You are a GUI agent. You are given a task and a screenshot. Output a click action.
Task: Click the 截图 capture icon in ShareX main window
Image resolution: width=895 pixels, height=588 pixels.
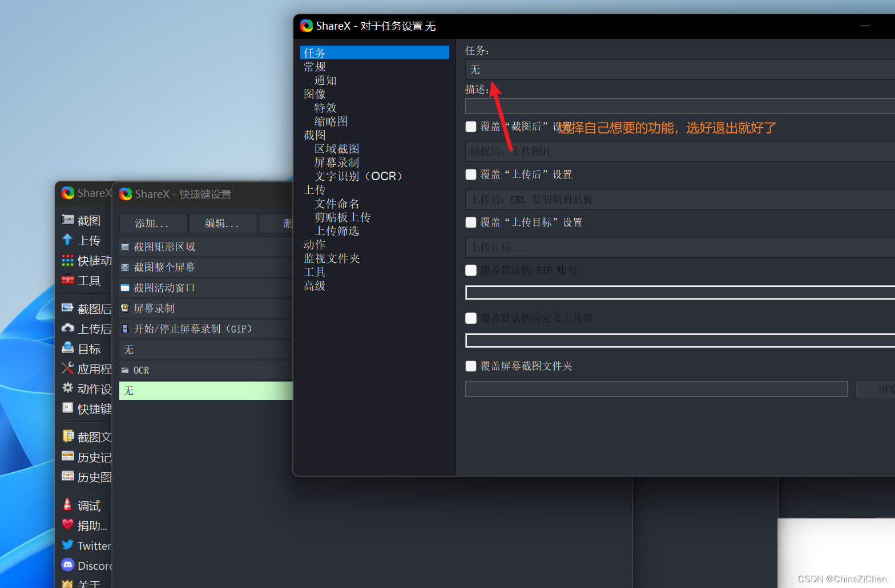pyautogui.click(x=68, y=220)
